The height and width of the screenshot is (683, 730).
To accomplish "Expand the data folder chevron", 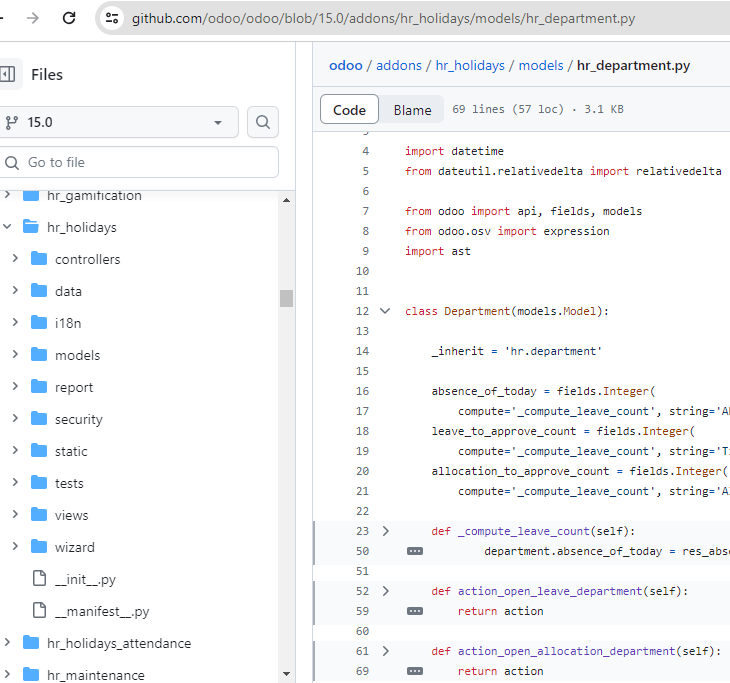I will pos(15,291).
